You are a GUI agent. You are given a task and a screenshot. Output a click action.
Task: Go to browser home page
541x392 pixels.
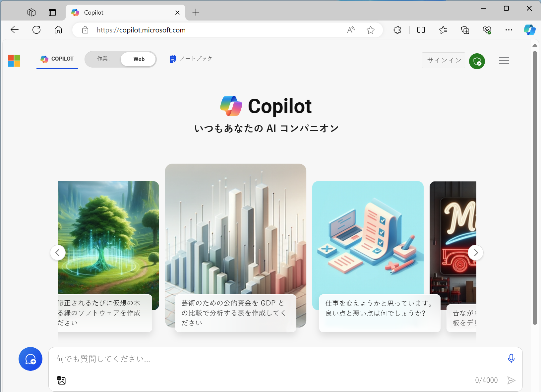(x=58, y=30)
